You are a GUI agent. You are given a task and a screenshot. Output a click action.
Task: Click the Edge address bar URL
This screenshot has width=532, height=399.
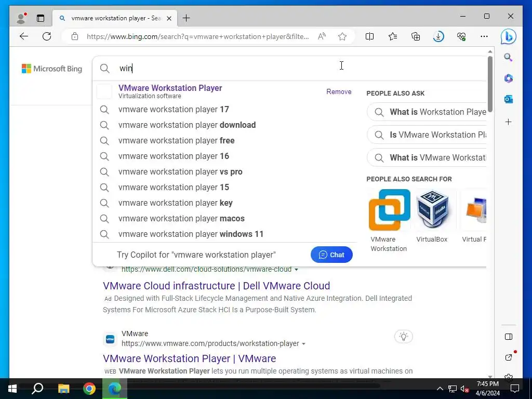pyautogui.click(x=198, y=36)
